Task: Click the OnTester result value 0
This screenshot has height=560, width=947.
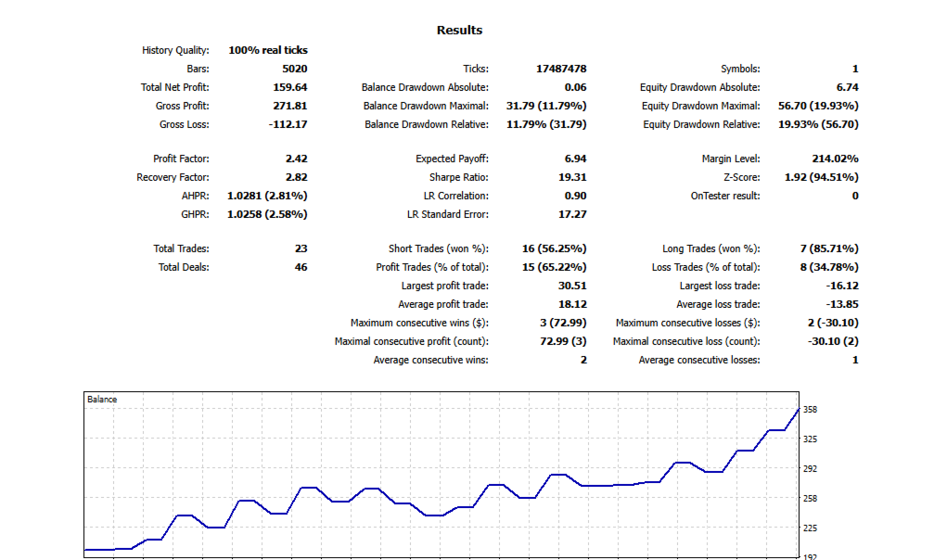Action: click(x=855, y=197)
